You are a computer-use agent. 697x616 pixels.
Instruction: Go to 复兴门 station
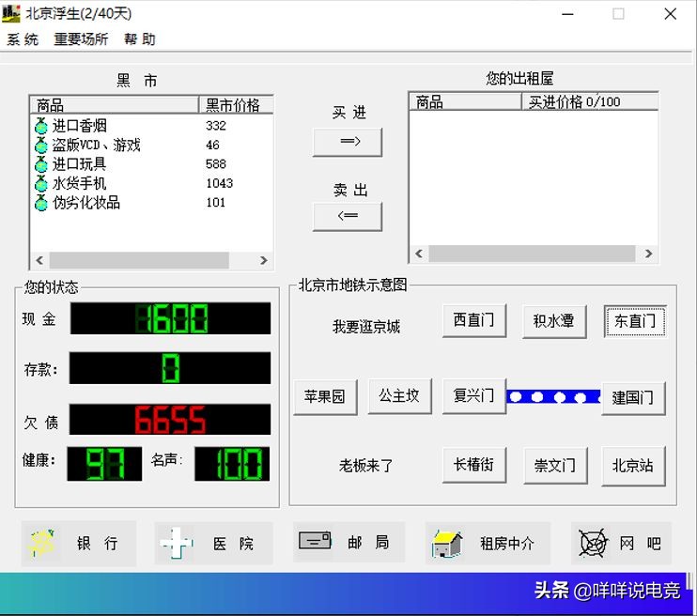[474, 396]
